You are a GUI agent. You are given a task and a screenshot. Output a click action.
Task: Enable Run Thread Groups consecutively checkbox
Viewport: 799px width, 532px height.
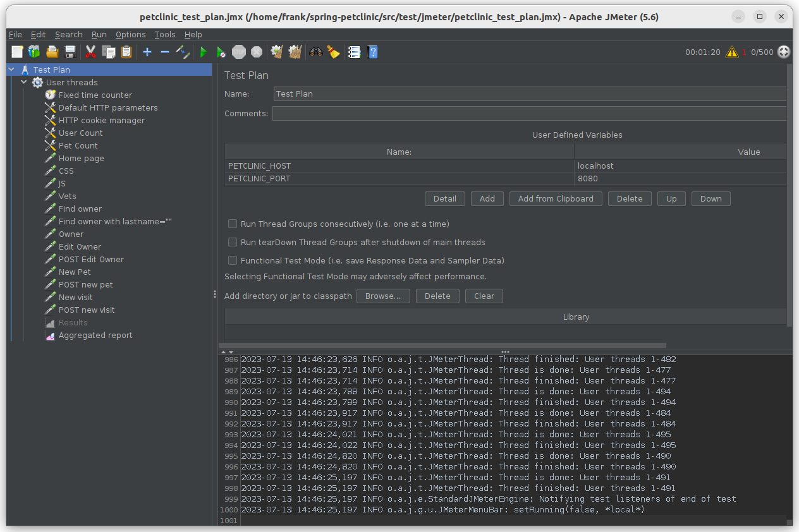click(233, 224)
